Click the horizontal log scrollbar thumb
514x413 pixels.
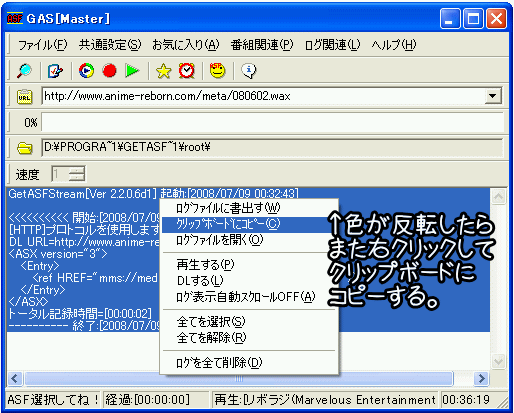[x=239, y=379]
